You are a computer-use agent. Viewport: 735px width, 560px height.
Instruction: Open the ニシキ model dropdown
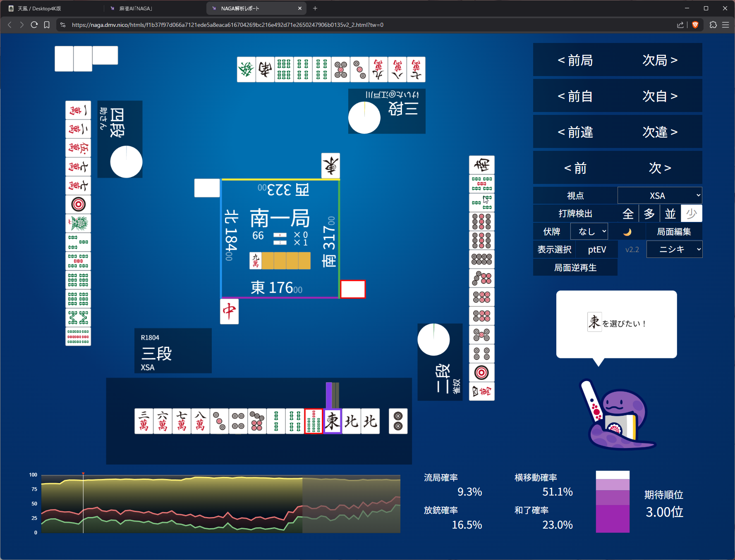[674, 250]
